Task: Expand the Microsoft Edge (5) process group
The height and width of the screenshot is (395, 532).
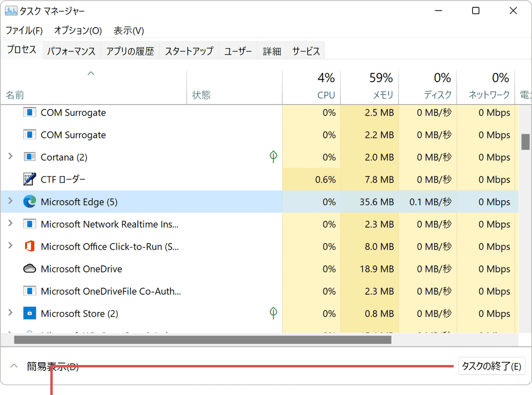Action: point(10,202)
